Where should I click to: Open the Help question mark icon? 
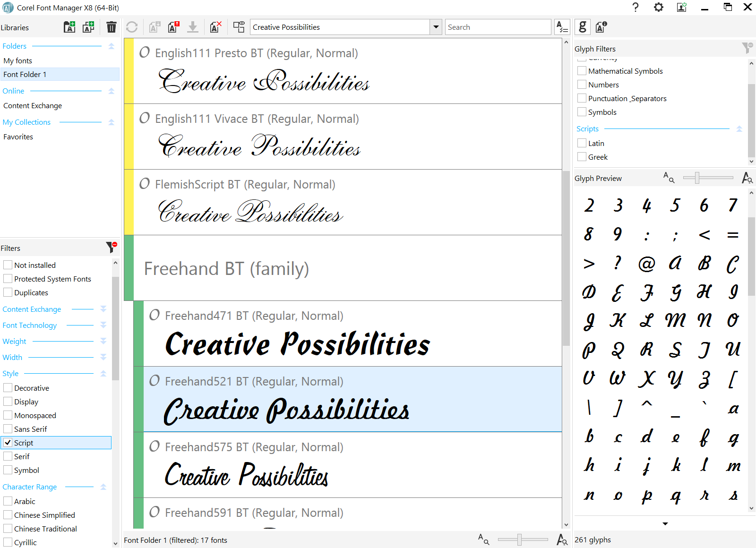[x=636, y=7]
